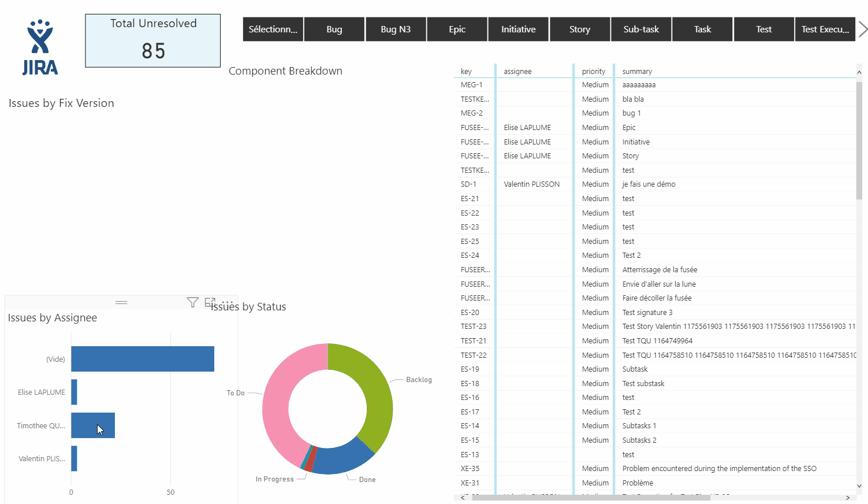The image size is (868, 504).
Task: Click the 'bug 1' summary cell
Action: 632,113
